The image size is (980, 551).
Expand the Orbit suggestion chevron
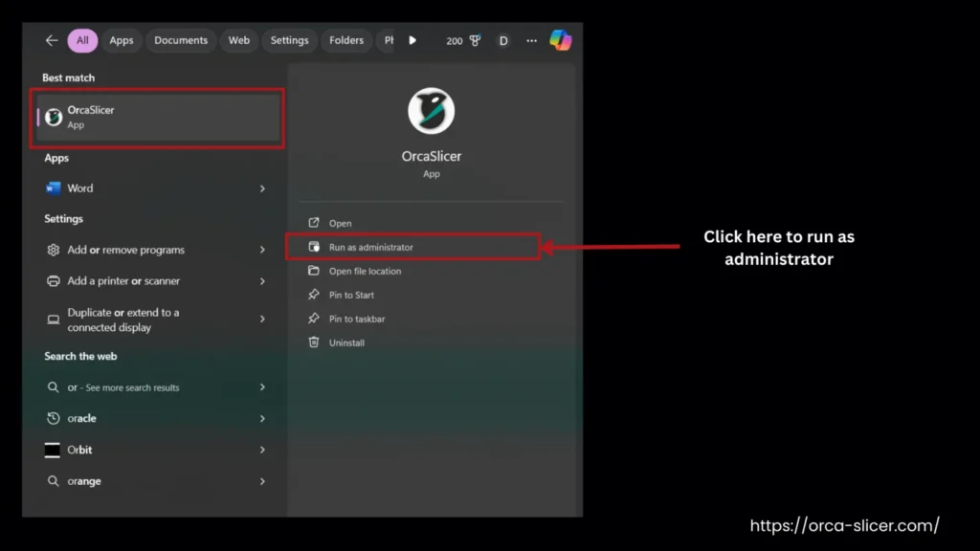pos(262,450)
